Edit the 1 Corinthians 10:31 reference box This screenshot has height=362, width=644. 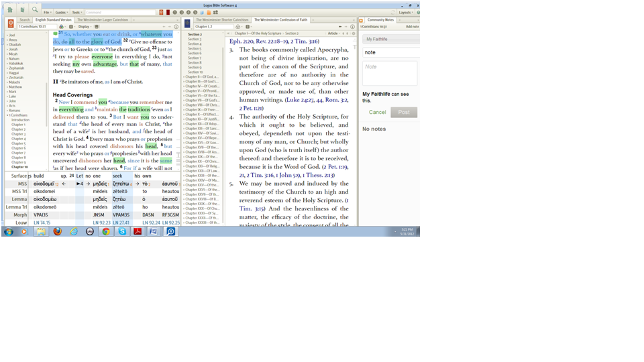(37, 27)
